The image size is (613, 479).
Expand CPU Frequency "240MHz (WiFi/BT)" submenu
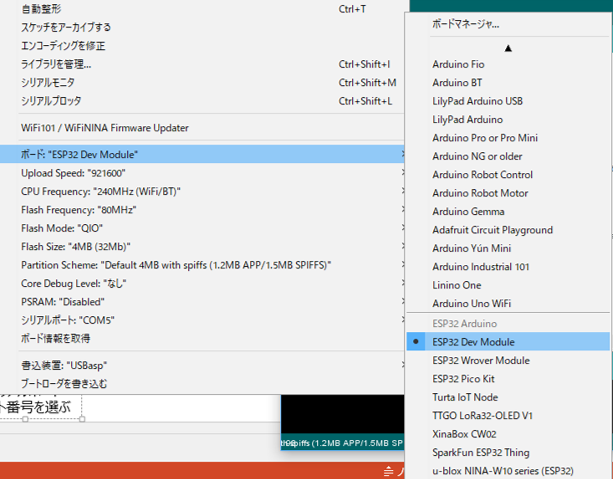[202, 191]
